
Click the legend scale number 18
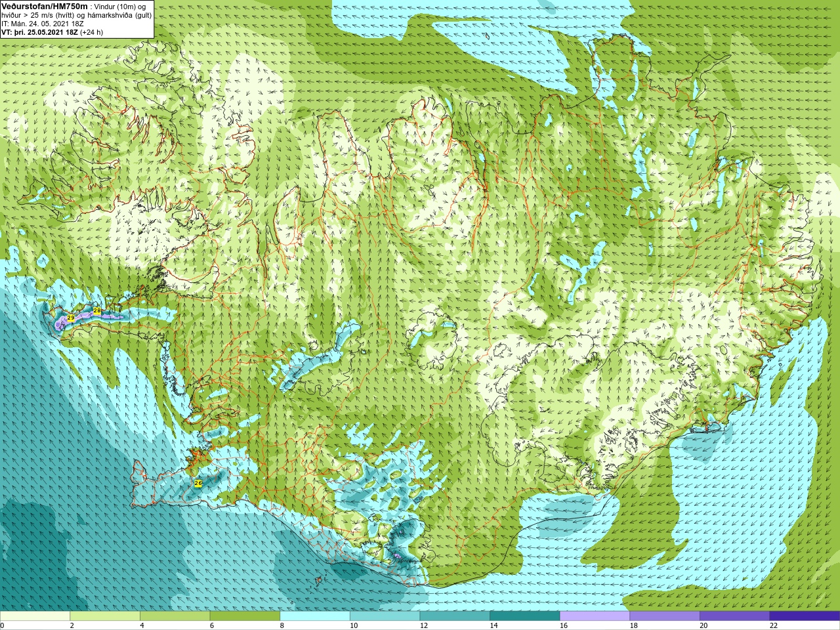tap(634, 625)
